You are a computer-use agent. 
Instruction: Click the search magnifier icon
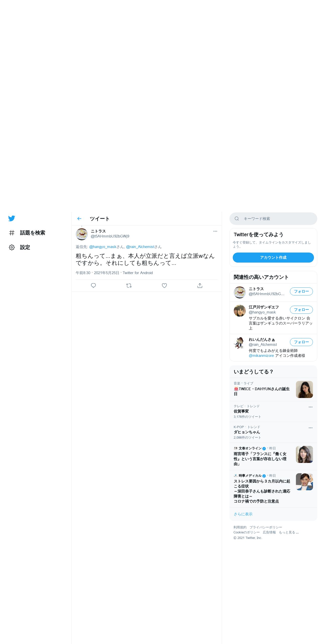[237, 219]
